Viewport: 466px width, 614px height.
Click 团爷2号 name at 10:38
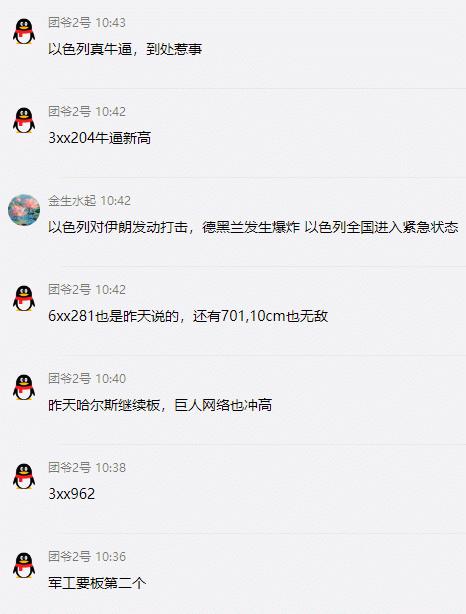pos(69,467)
